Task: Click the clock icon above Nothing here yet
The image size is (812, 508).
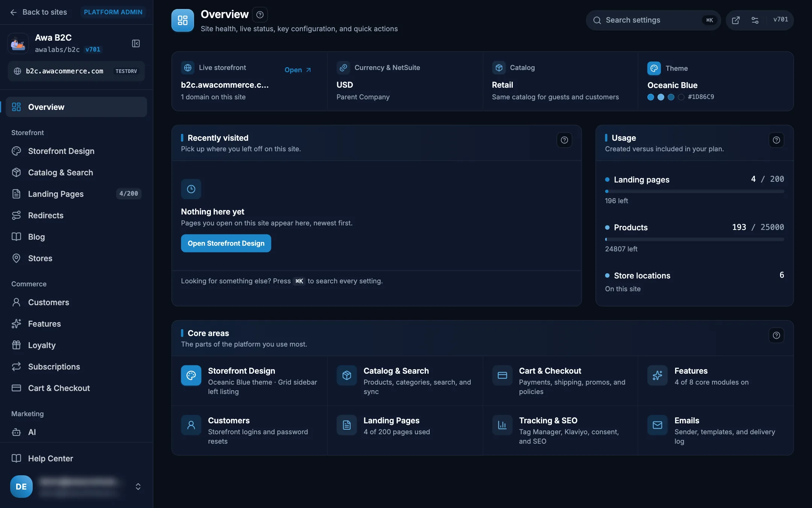Action: tap(191, 189)
